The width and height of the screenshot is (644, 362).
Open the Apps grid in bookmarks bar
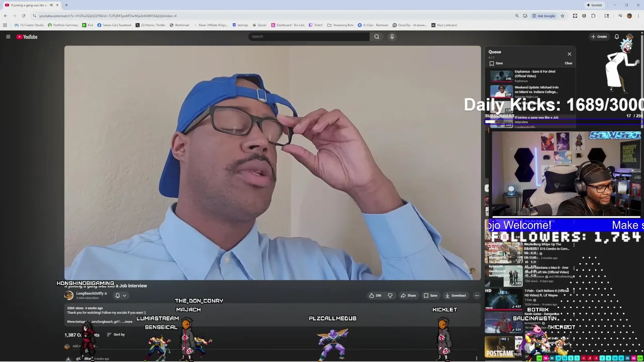pyautogui.click(x=5, y=25)
